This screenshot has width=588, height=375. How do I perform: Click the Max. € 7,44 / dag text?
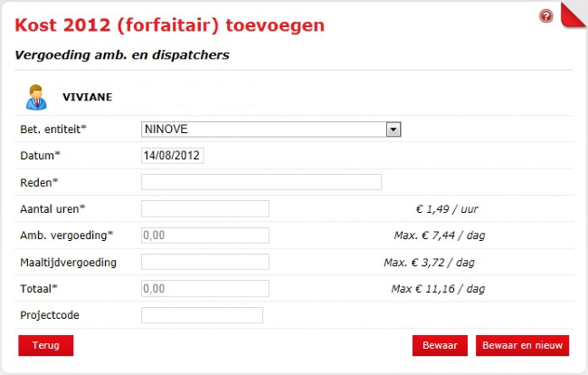coord(440,236)
